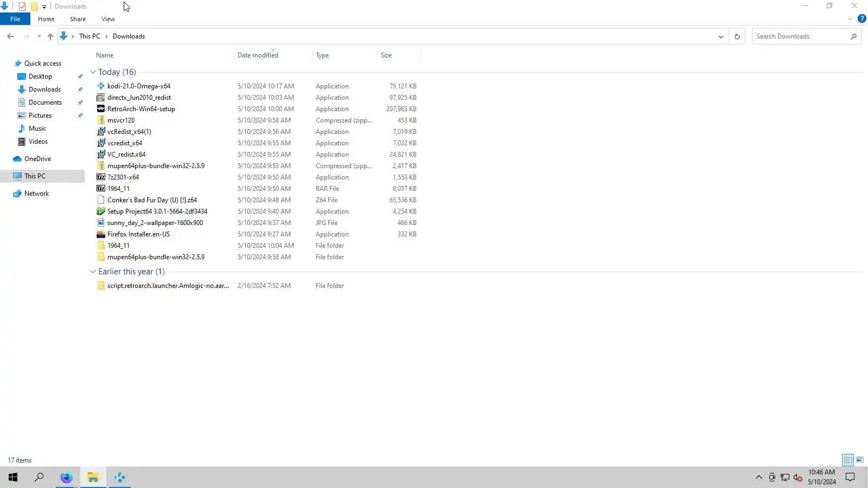Select Pictures in the navigation pane
Viewport: 868px width, 488px height.
coord(40,115)
